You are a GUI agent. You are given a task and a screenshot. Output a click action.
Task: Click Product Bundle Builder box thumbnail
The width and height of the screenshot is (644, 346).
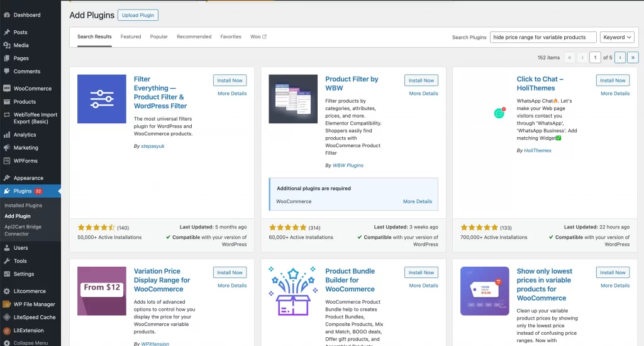pyautogui.click(x=293, y=291)
